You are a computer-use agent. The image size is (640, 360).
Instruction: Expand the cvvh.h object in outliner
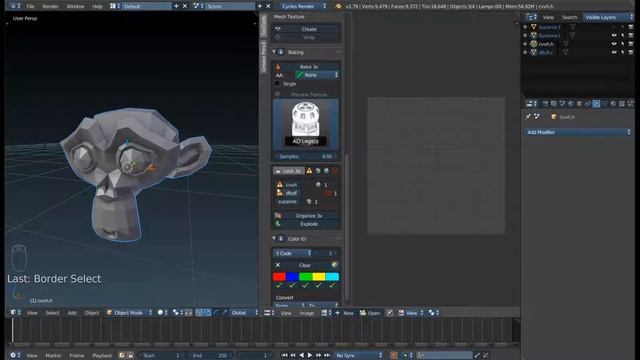point(525,44)
